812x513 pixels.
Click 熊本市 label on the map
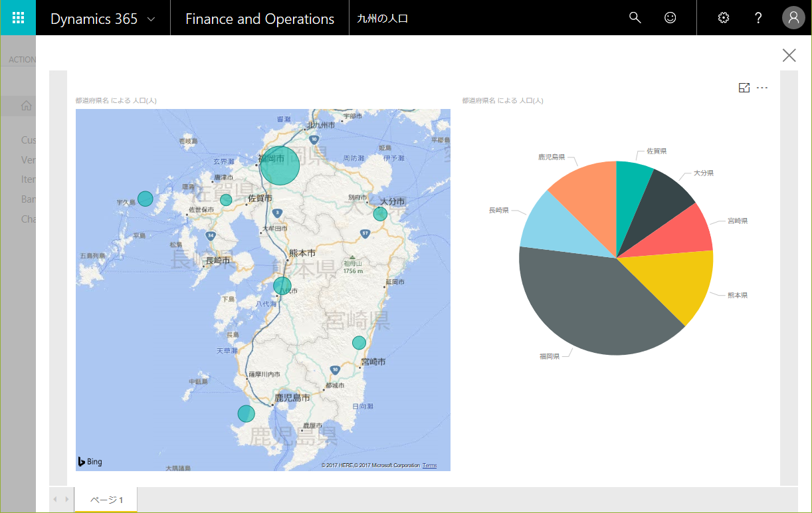click(302, 253)
